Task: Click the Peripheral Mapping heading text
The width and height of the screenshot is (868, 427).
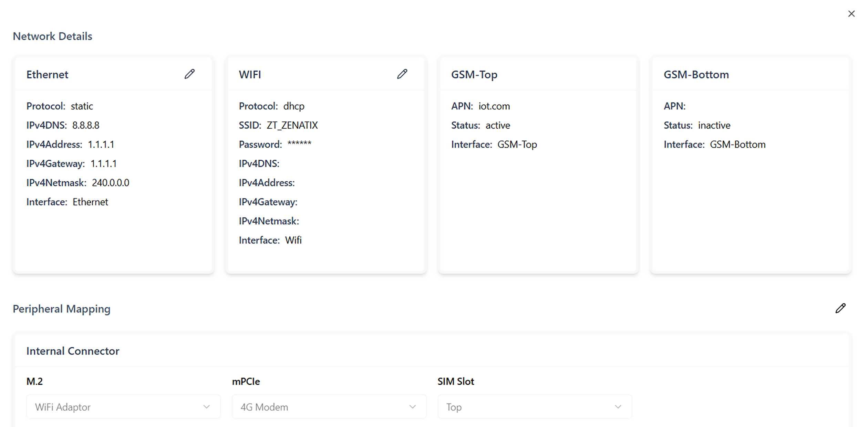Action: [61, 309]
